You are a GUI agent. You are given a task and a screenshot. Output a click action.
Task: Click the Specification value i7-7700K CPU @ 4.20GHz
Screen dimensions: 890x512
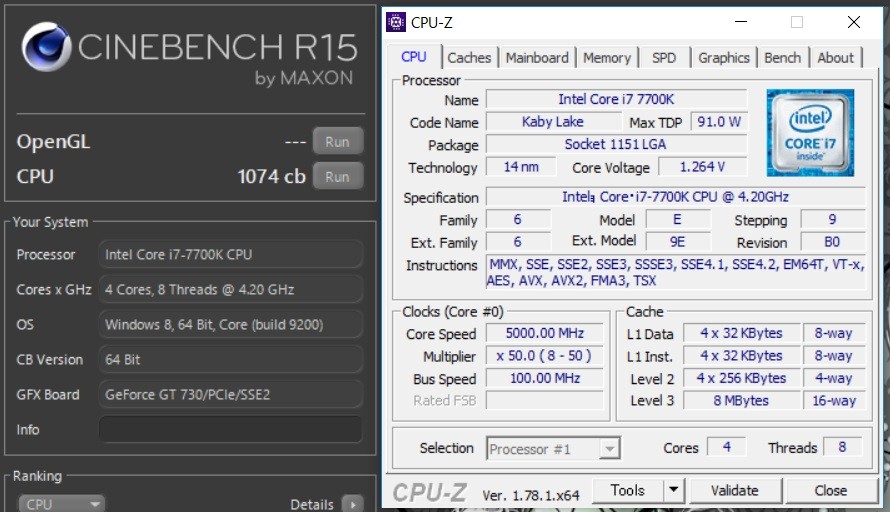tap(675, 197)
